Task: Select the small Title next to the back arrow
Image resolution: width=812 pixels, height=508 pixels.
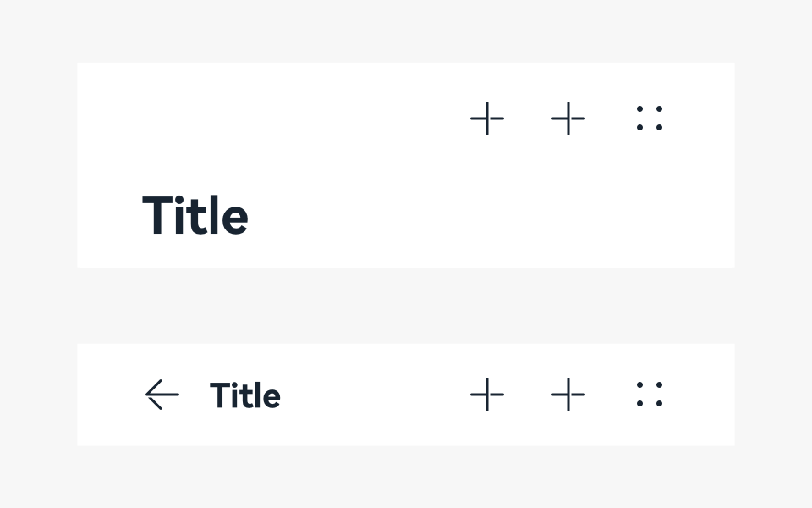Action: click(x=245, y=395)
